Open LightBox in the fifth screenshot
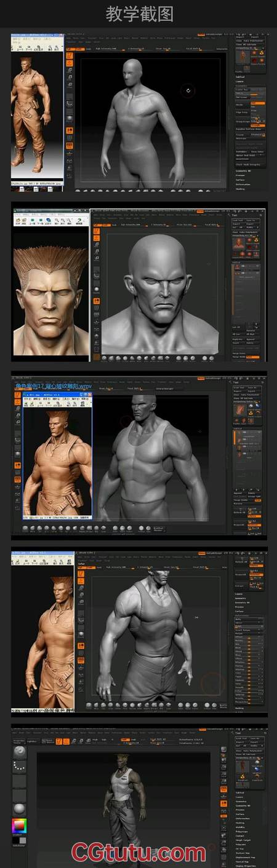 pyautogui.click(x=31, y=741)
